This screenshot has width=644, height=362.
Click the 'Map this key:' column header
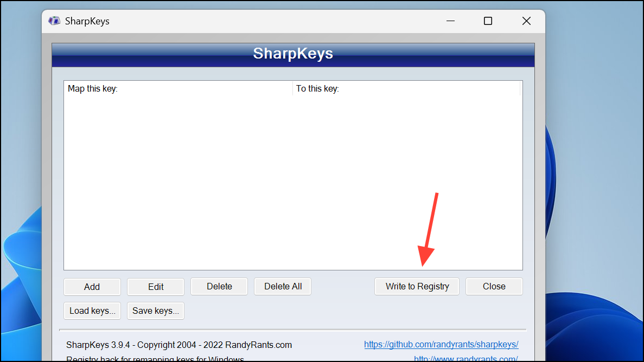[x=91, y=88]
